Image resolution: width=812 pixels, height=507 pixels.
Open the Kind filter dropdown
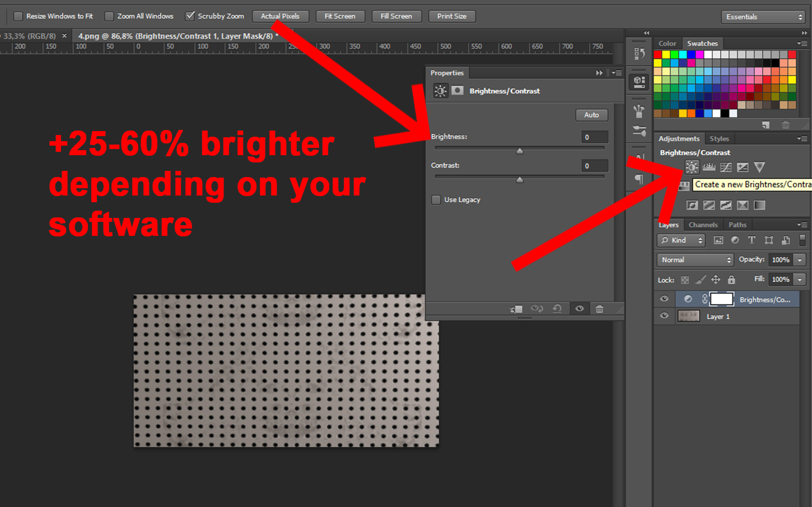(x=681, y=240)
